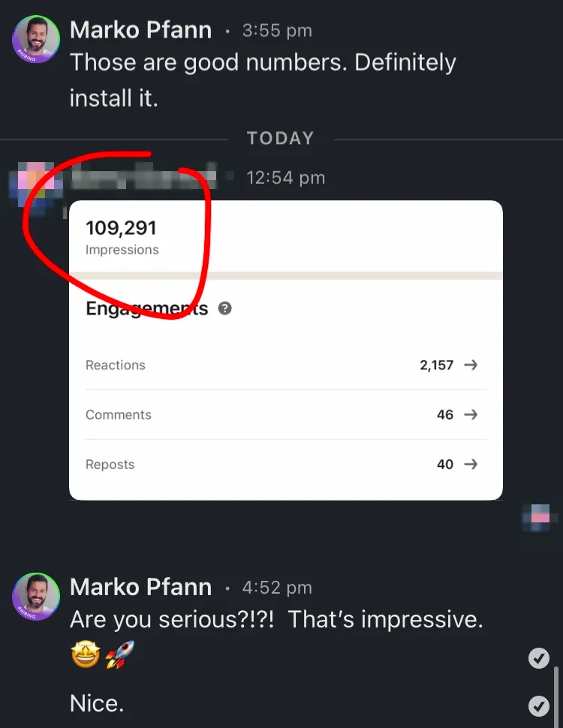This screenshot has width=563, height=728.
Task: Click the star-struck emoji in message
Action: (x=86, y=654)
